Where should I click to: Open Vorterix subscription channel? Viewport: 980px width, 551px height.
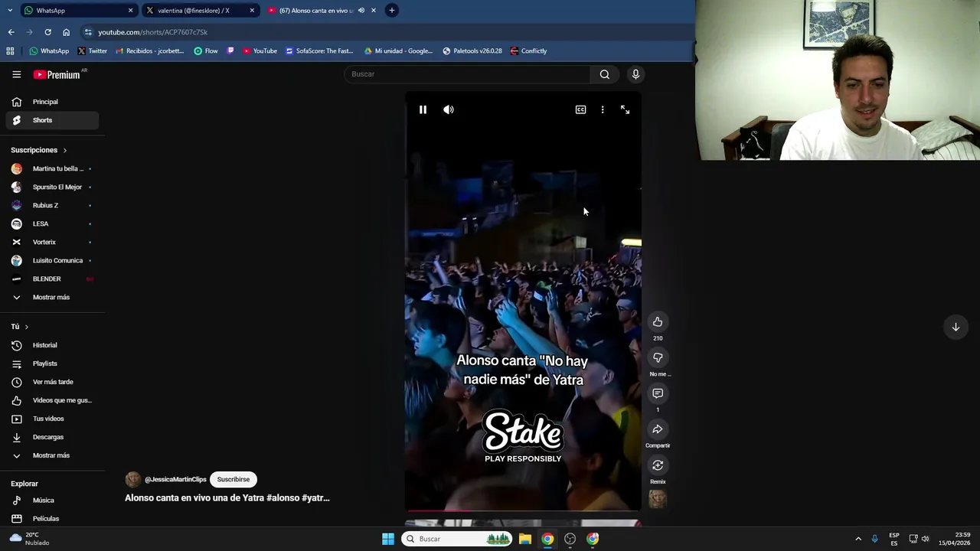(52, 242)
